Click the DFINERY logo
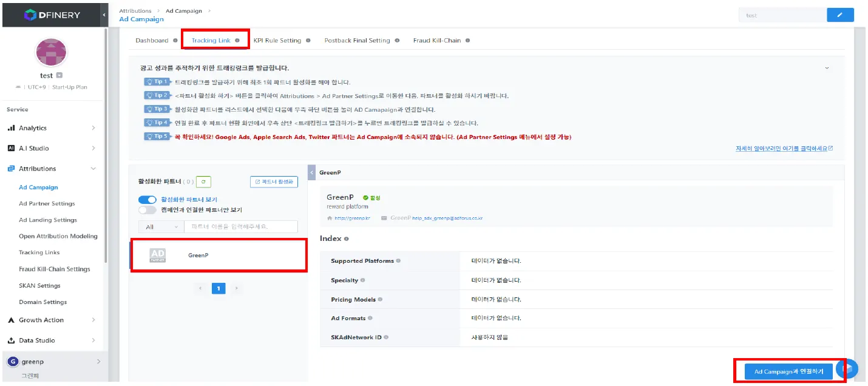Viewport: 868px width, 386px height. [x=52, y=15]
